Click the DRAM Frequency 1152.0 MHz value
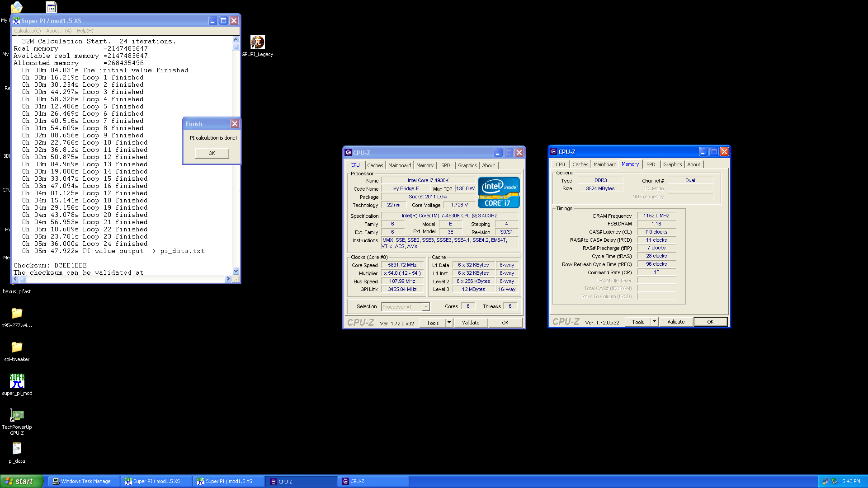868x488 pixels. point(656,216)
